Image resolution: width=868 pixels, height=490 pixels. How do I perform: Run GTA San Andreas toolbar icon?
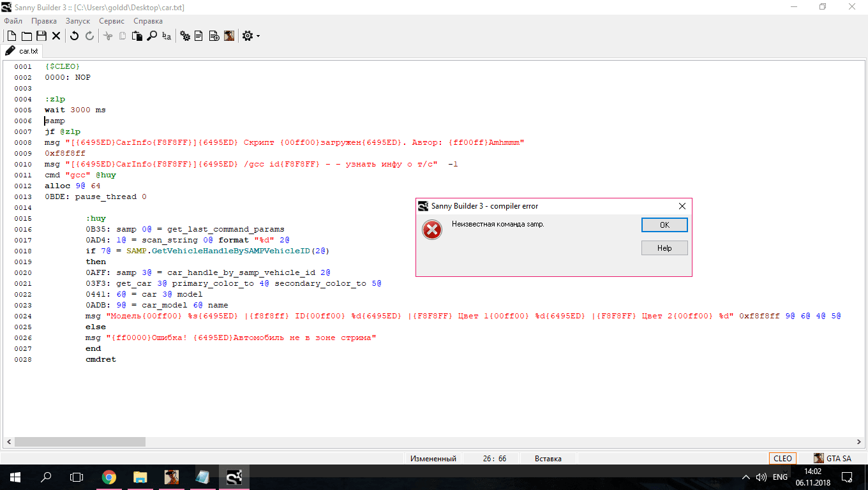tap(229, 36)
